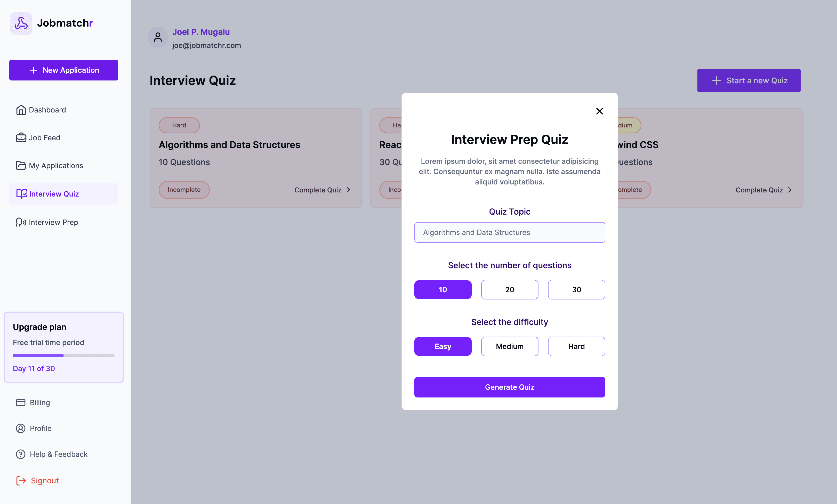The width and height of the screenshot is (837, 504).
Task: Click the Interview Prep speech icon
Action: coord(21,222)
